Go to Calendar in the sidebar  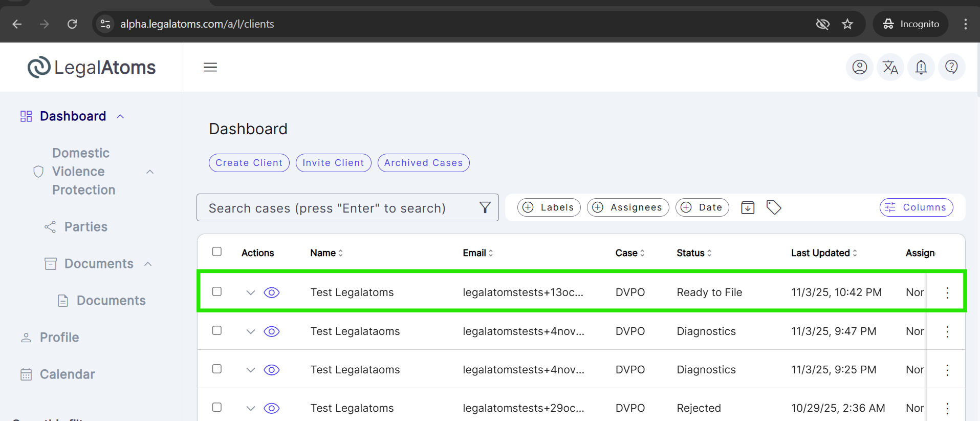tap(67, 374)
